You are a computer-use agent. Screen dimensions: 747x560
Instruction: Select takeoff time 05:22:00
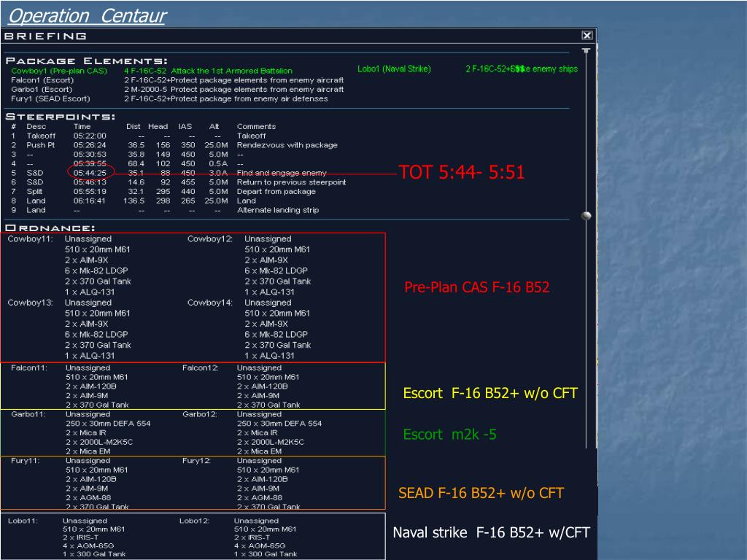pyautogui.click(x=90, y=136)
